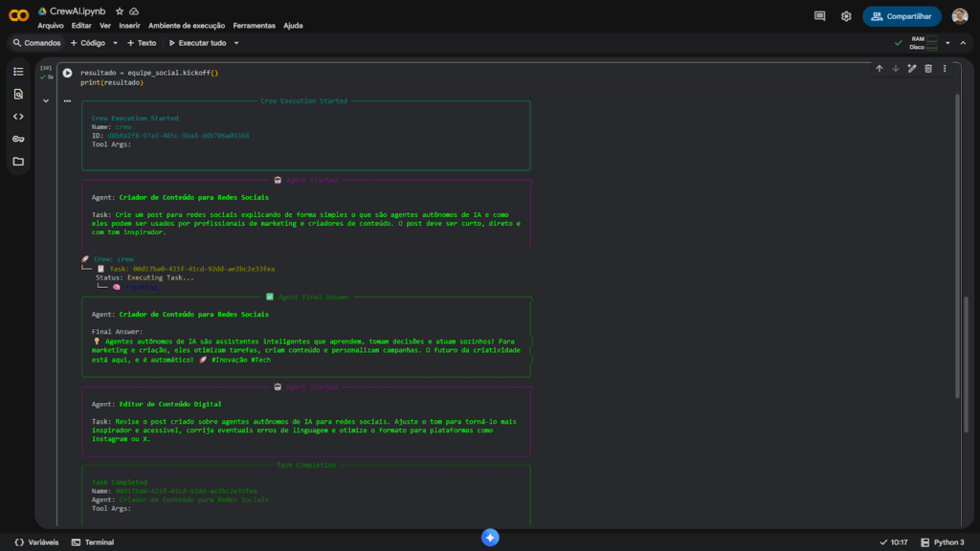Open the Secrets panel with the key icon
The image size is (980, 551).
17,139
